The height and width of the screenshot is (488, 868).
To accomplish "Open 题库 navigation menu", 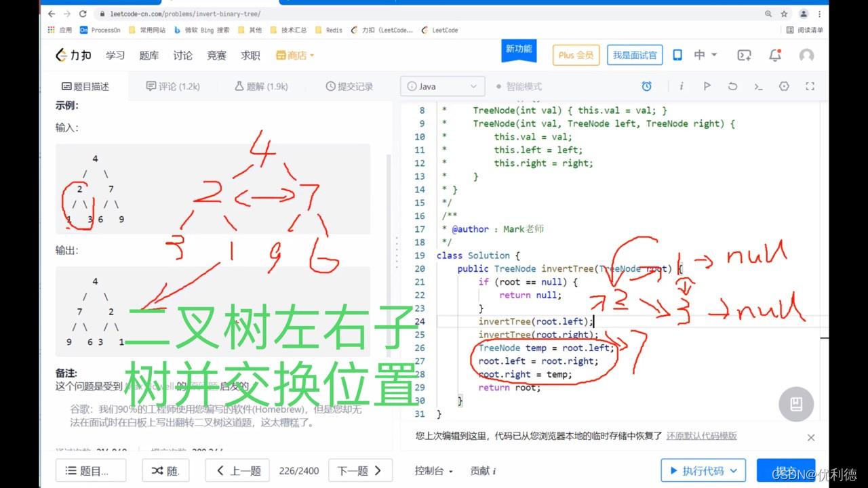I will click(x=149, y=56).
